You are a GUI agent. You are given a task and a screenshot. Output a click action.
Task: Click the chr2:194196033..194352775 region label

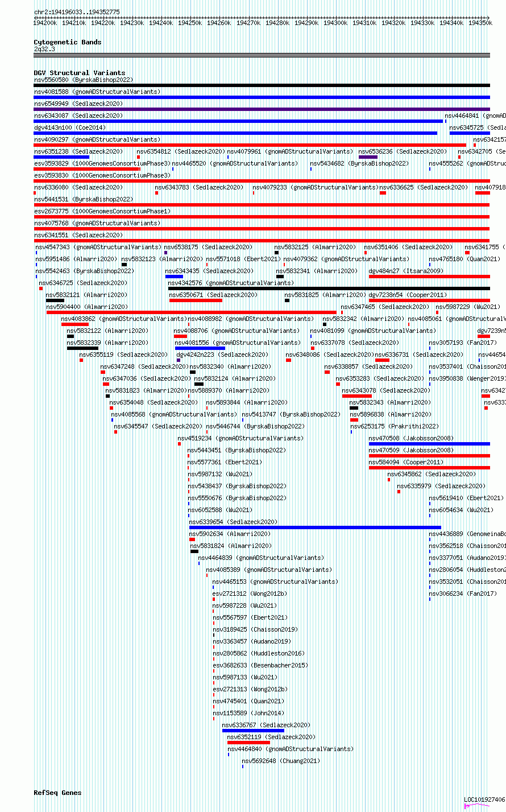click(x=77, y=12)
